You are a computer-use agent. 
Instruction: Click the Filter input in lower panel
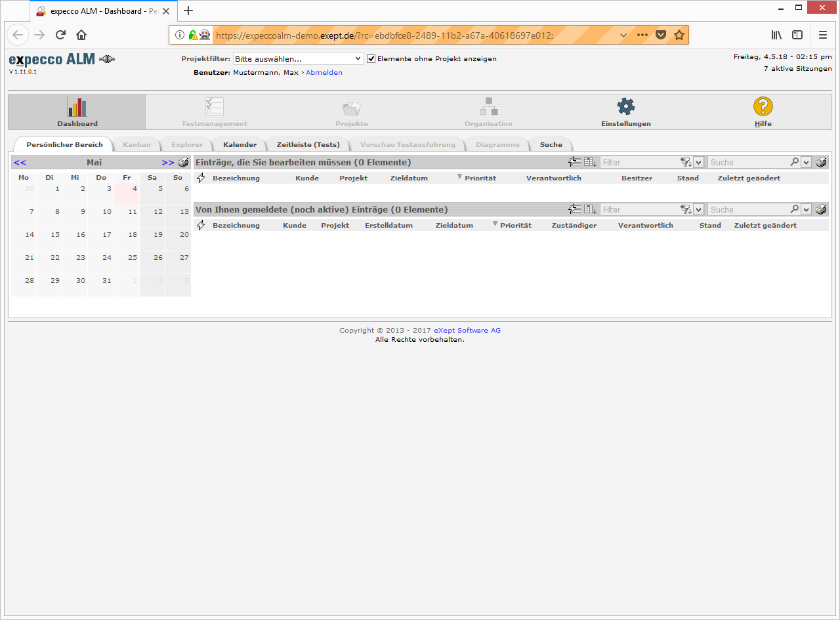tap(640, 209)
